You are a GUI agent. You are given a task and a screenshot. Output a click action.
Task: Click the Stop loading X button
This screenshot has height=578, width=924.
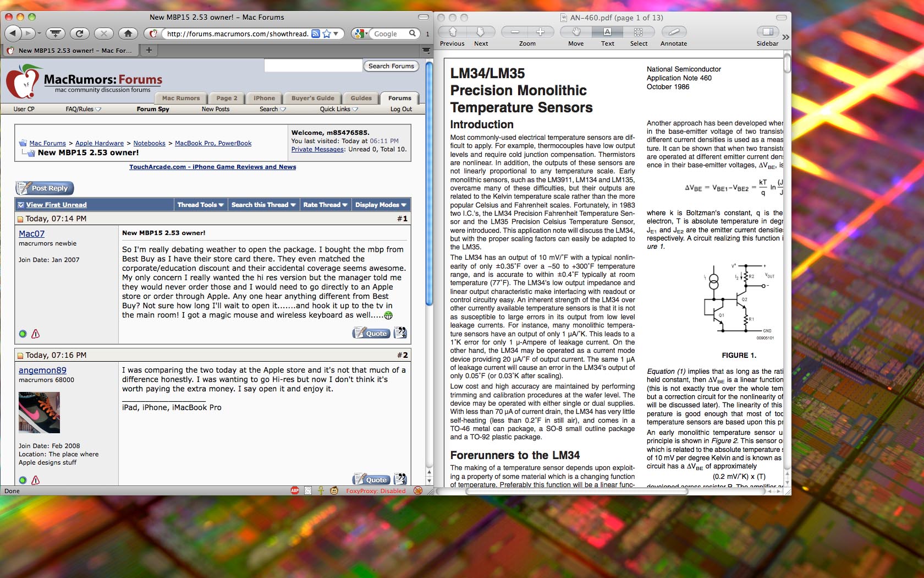(x=103, y=34)
